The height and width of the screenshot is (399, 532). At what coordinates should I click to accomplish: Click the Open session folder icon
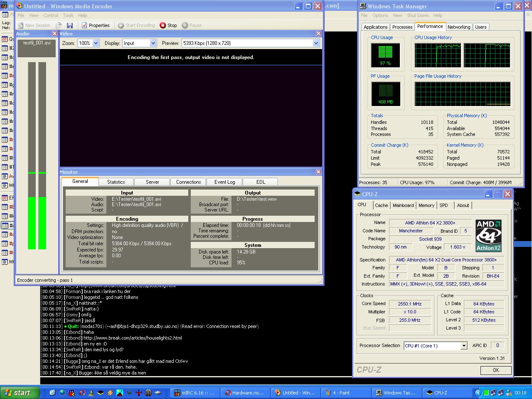pos(59,25)
